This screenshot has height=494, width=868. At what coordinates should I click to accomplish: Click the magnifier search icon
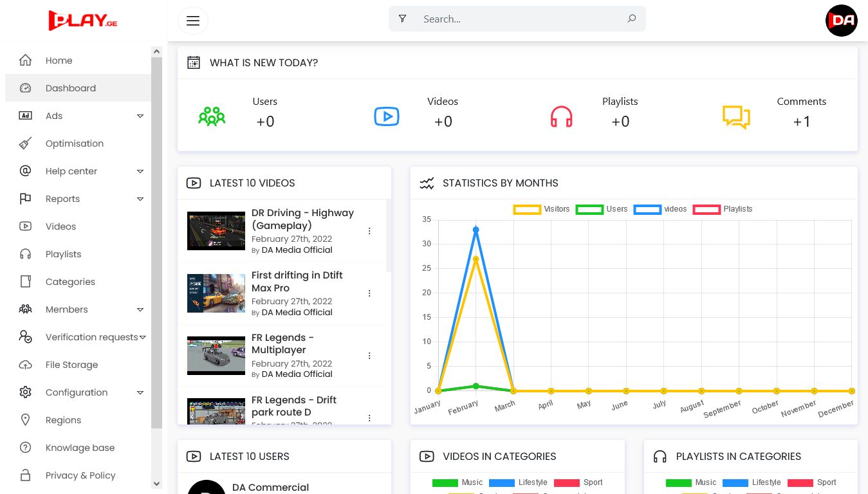pyautogui.click(x=632, y=19)
